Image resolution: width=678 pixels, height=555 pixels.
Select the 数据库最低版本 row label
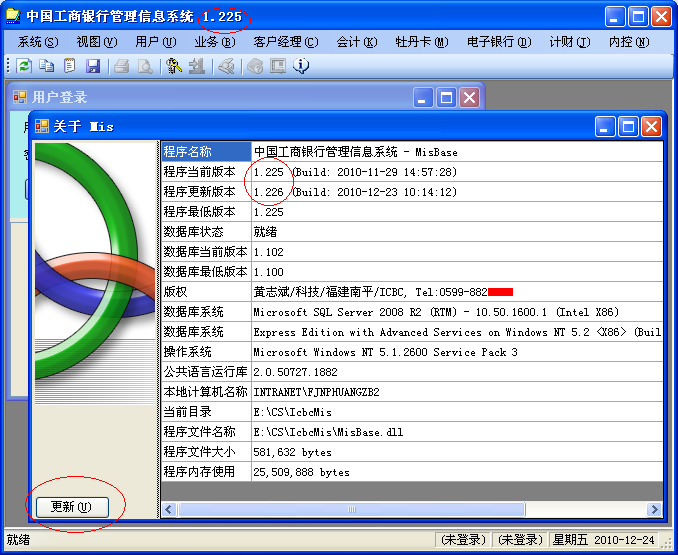[x=206, y=272]
